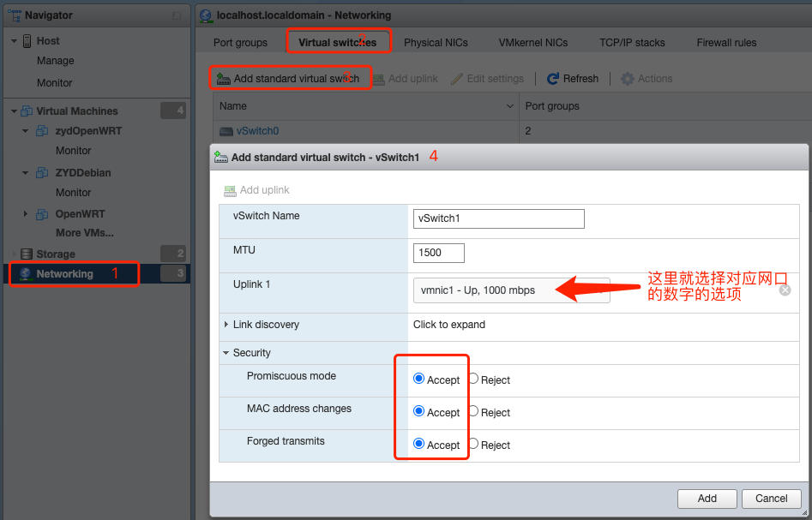Click the dialog resize grip corner
Viewport: 812px width, 520px height.
[x=804, y=512]
